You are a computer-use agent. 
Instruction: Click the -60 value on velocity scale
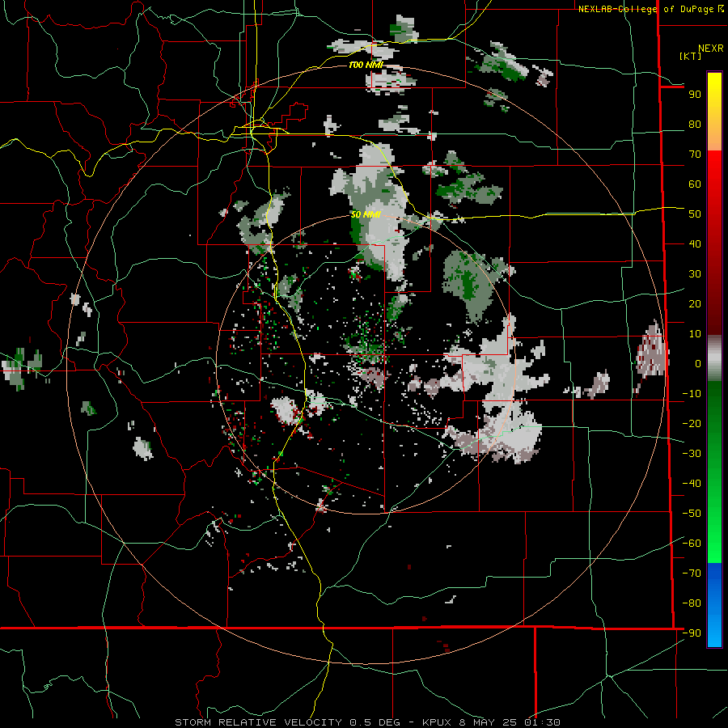pos(692,544)
